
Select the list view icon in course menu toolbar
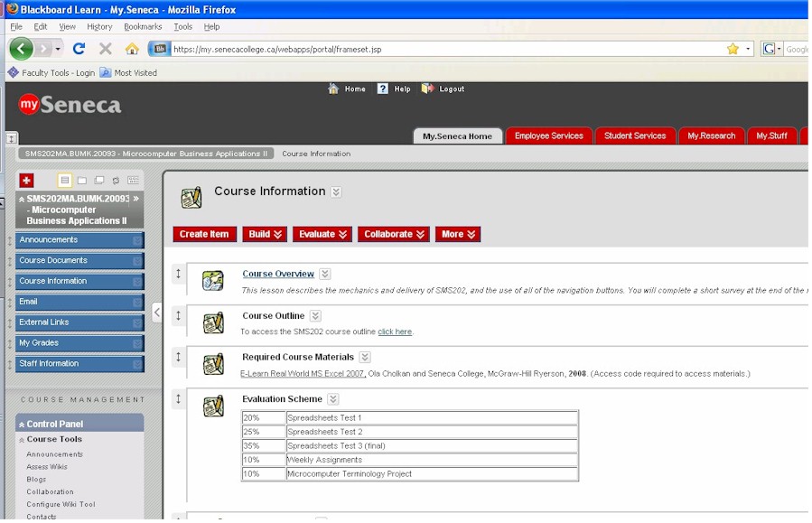click(x=64, y=180)
